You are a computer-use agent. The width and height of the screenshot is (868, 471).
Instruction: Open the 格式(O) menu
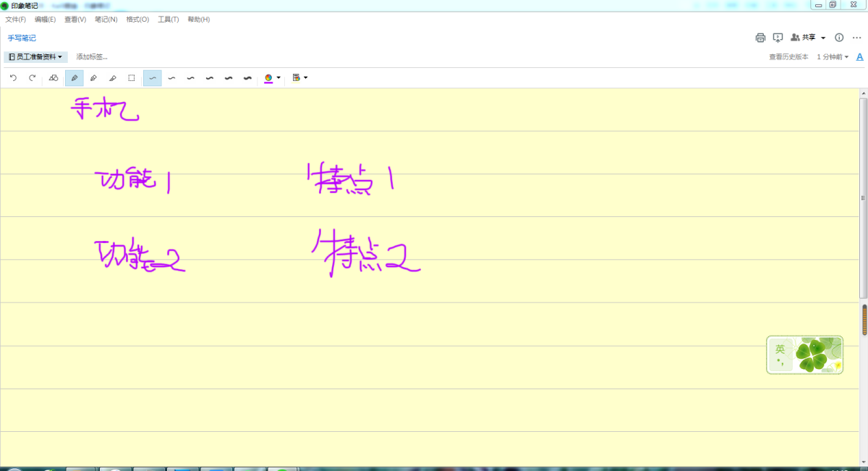[137, 20]
